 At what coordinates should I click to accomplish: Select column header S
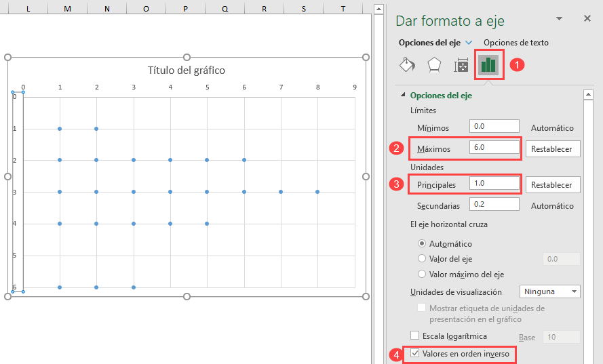pos(303,8)
